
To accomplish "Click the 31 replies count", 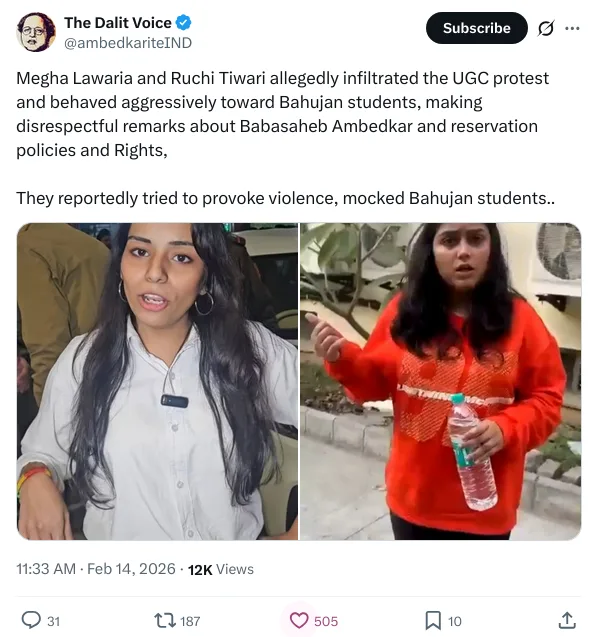I will pos(54,621).
